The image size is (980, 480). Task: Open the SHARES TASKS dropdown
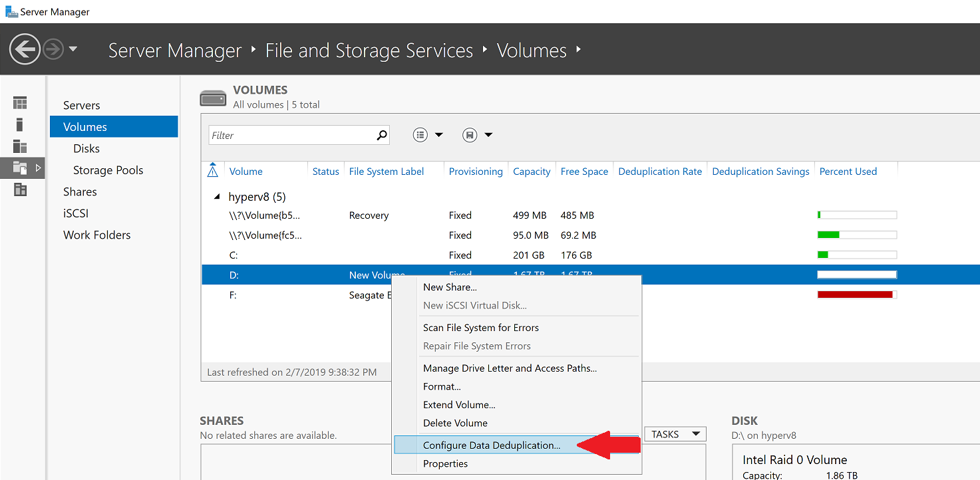click(674, 433)
